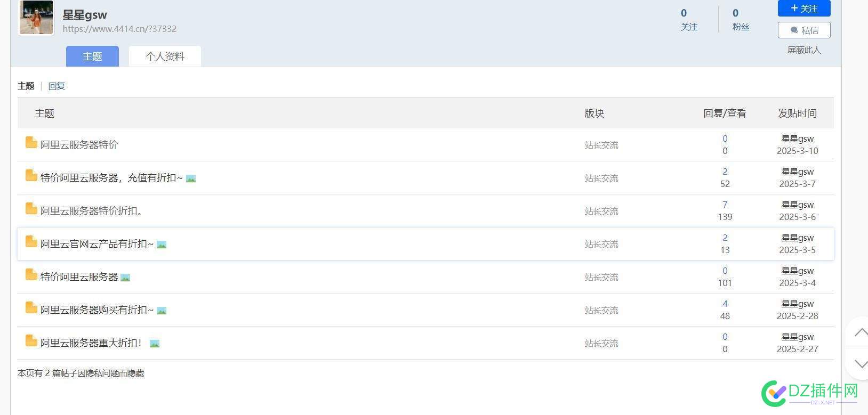Select the 回复 sub-filter
This screenshot has width=868, height=415.
[57, 86]
